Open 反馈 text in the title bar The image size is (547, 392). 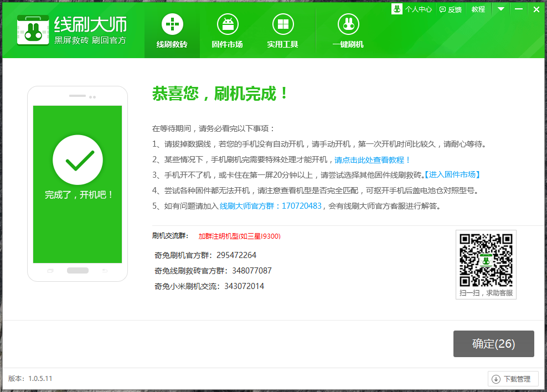tap(455, 10)
